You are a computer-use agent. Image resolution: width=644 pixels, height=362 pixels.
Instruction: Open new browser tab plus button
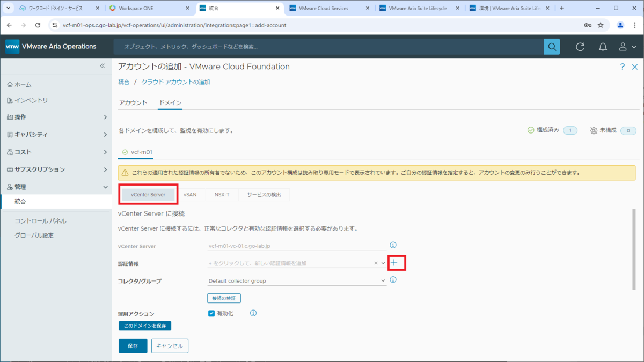pos(561,8)
